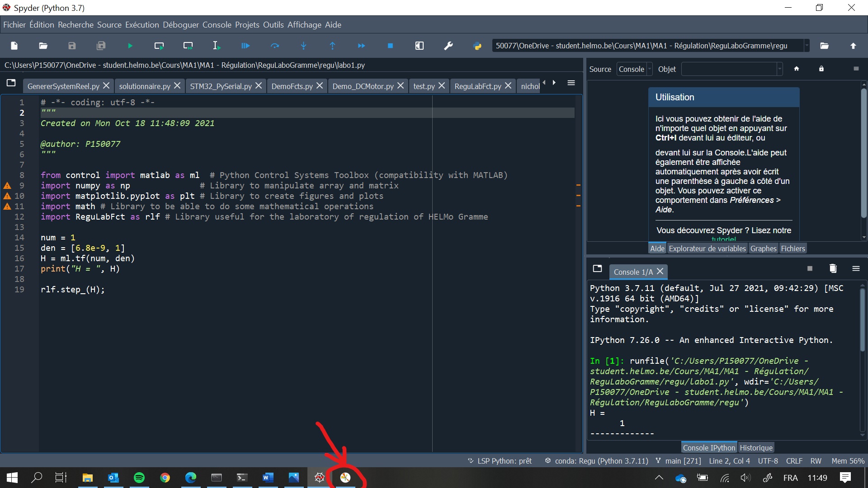This screenshot has height=488, width=868.
Task: Close the test.py tab
Action: pos(442,85)
